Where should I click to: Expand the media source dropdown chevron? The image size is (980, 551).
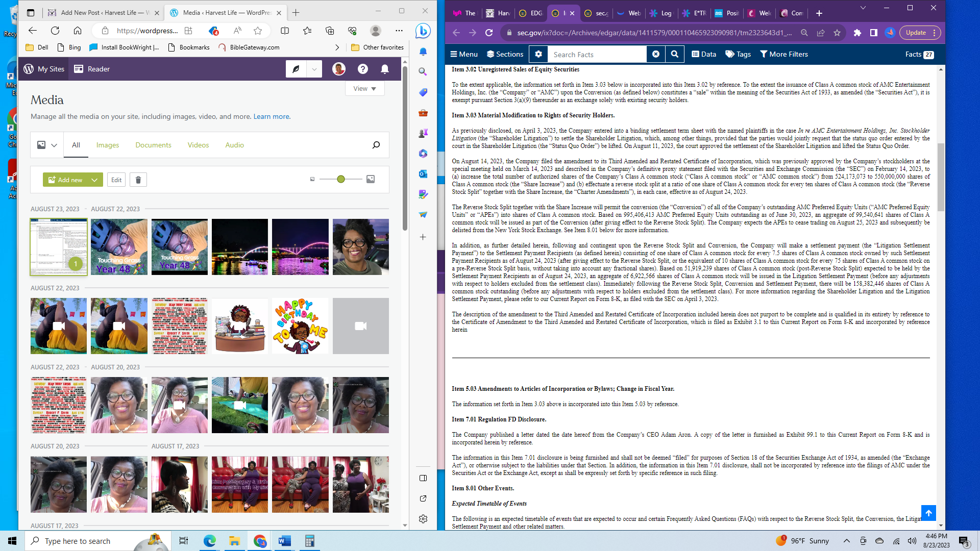[54, 145]
